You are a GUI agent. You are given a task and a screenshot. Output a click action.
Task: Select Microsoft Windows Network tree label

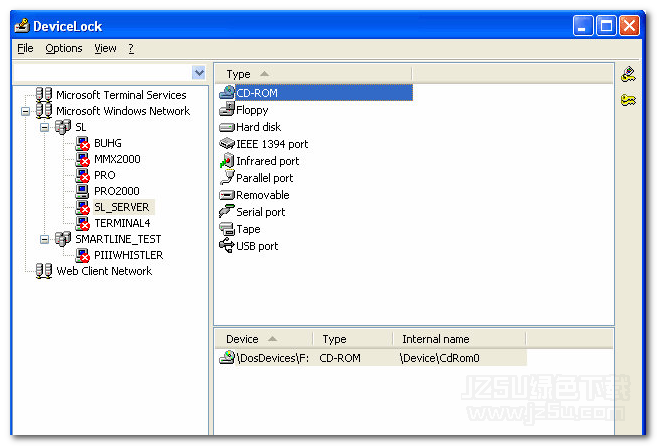point(123,111)
